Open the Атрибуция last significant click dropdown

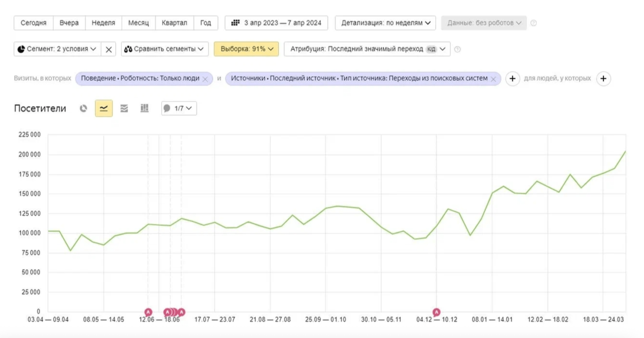367,49
